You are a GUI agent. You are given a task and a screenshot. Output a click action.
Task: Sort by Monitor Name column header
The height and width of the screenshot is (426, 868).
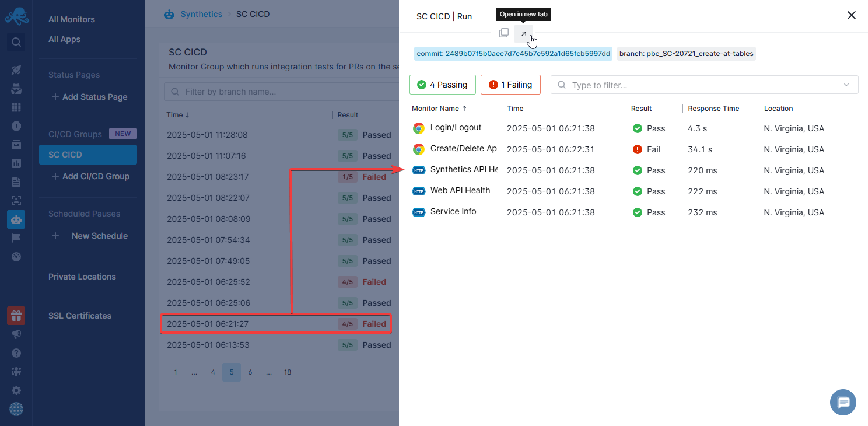[x=439, y=109]
